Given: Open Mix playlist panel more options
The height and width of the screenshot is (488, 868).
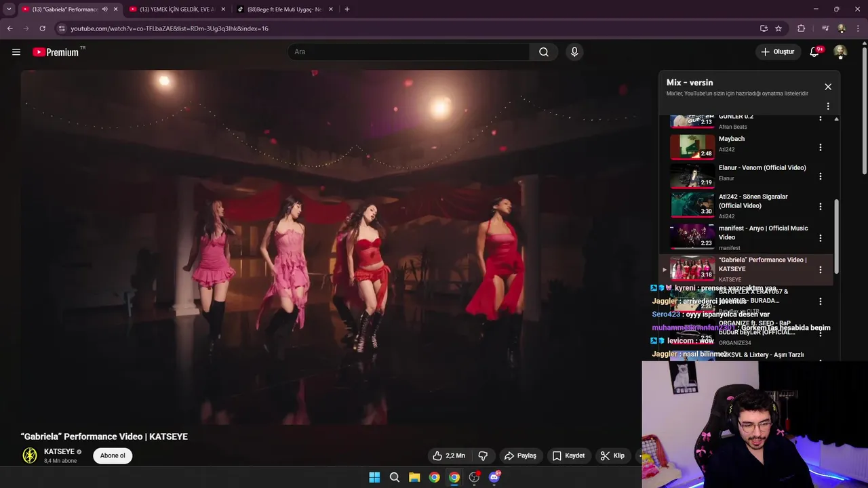Looking at the screenshot, I should tap(828, 106).
